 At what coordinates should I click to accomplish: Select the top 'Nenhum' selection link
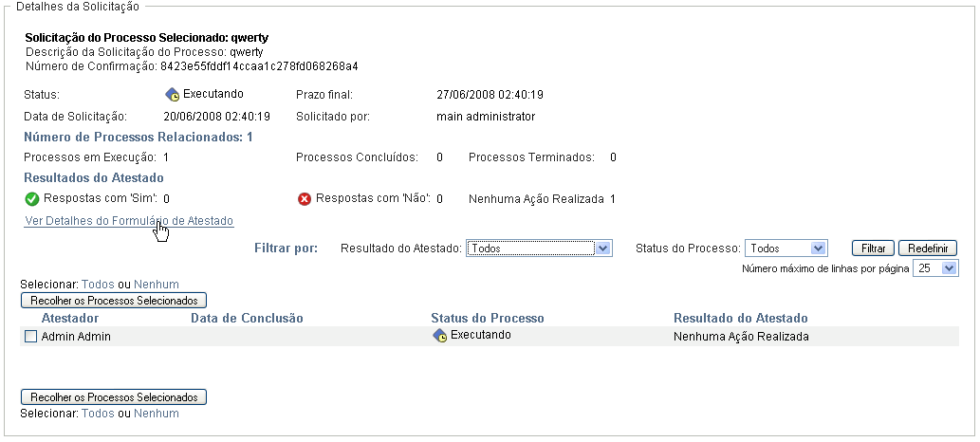[157, 285]
